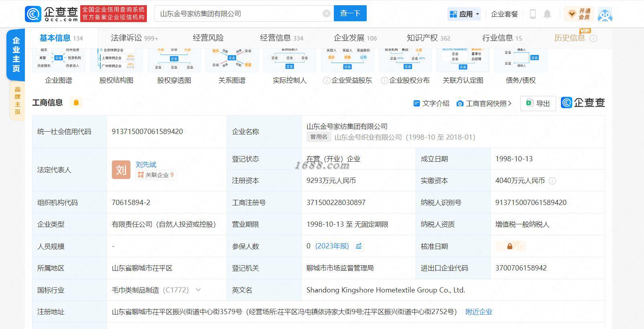Select 9293万元人民币 registered capital

click(x=331, y=181)
